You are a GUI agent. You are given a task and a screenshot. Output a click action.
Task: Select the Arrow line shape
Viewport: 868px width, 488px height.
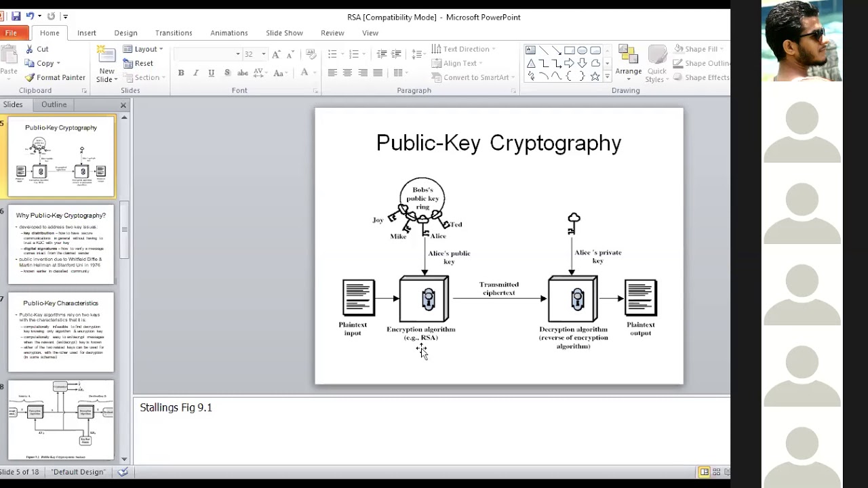point(557,50)
